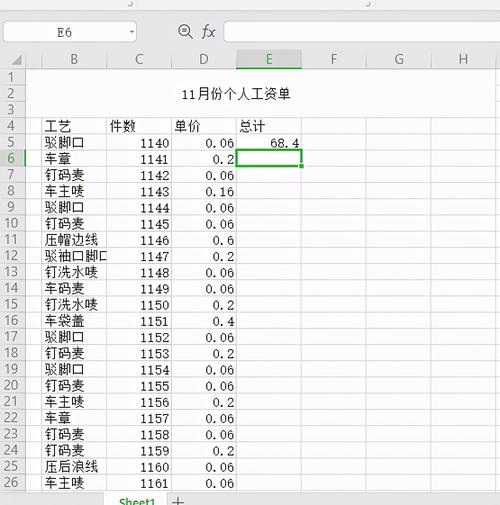Select column D header

click(204, 59)
